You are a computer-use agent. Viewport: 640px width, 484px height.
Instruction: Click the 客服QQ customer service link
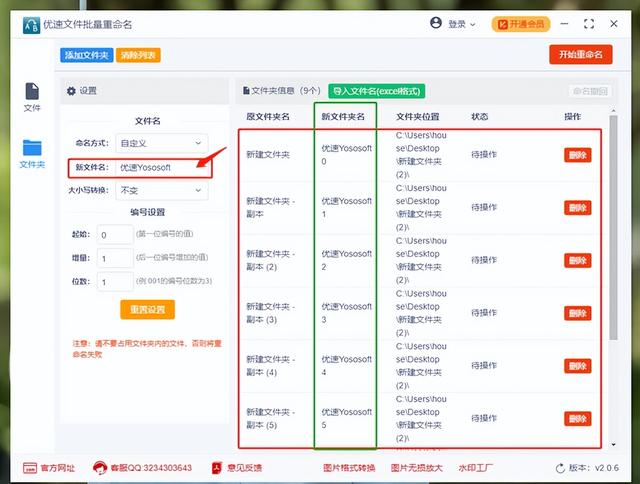click(151, 468)
